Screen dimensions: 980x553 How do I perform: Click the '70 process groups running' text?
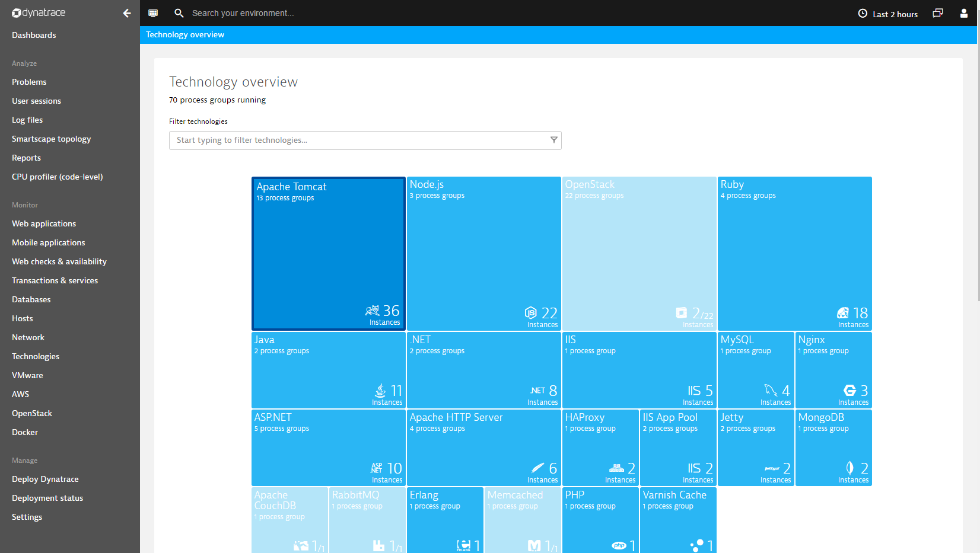tap(217, 100)
